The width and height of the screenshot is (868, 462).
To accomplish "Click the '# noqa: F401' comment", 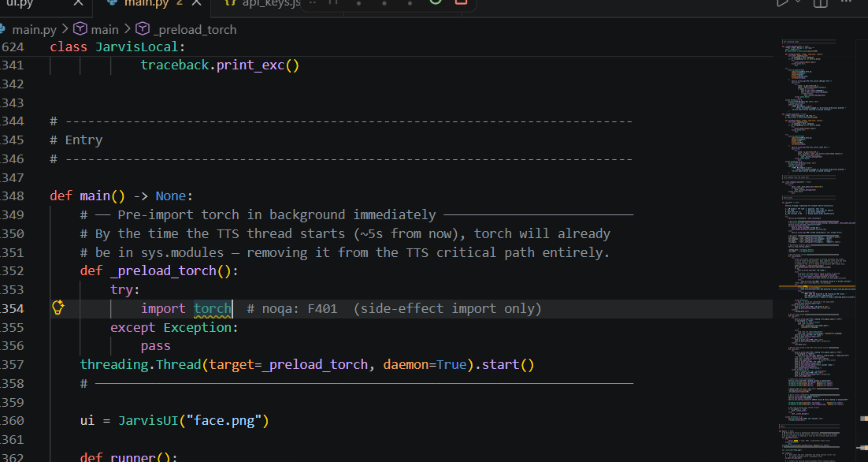I will click(291, 308).
